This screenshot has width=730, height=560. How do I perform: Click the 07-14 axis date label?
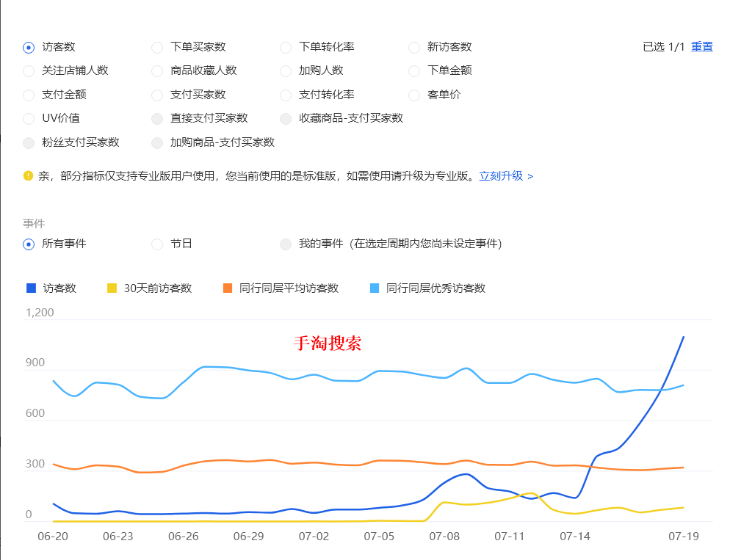pos(575,537)
